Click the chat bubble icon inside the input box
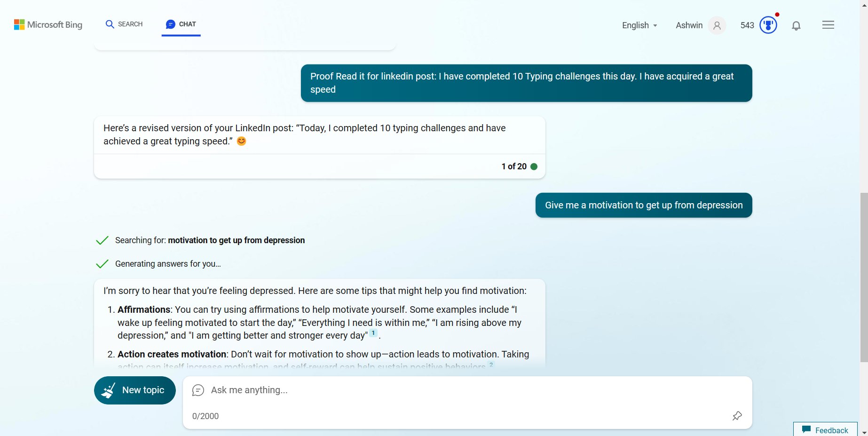This screenshot has width=868, height=436. tap(198, 390)
